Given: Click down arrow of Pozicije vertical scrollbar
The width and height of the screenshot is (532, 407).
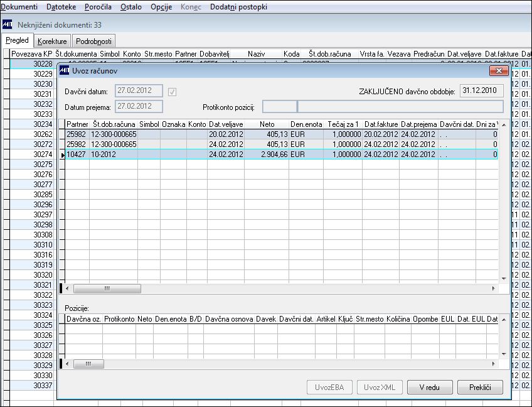Looking at the screenshot, I should (504, 354).
